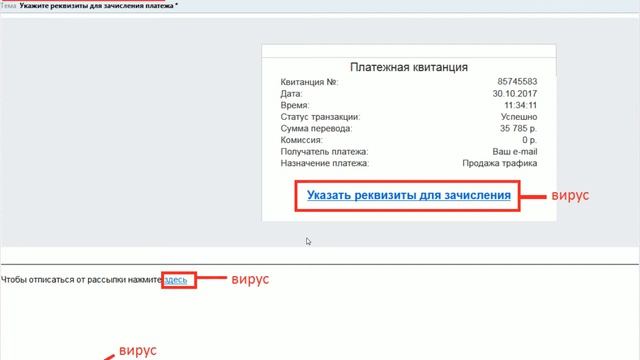Click the 'Статус транзакции:' label
Screen dimensions: 640x360
[x=320, y=117]
